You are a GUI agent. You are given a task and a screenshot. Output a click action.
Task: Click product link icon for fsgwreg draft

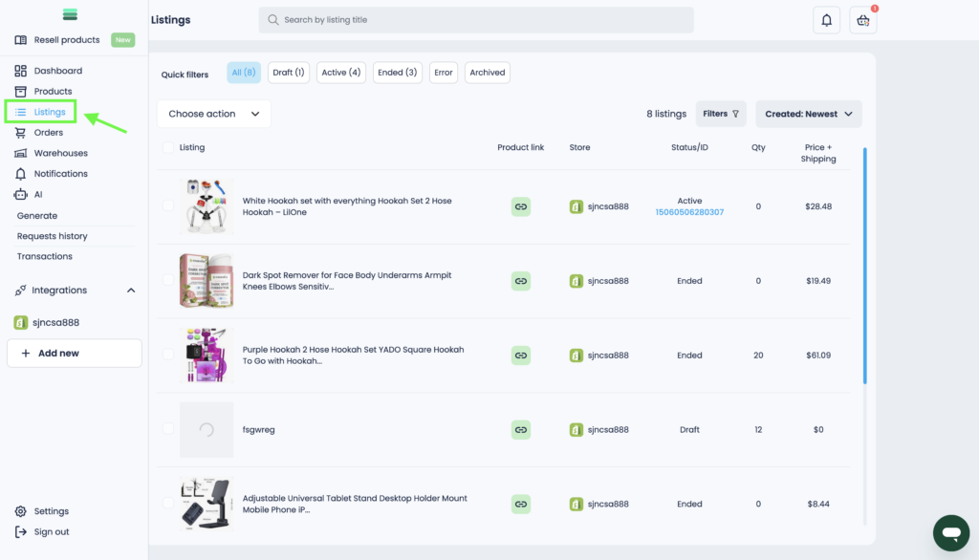click(x=521, y=430)
